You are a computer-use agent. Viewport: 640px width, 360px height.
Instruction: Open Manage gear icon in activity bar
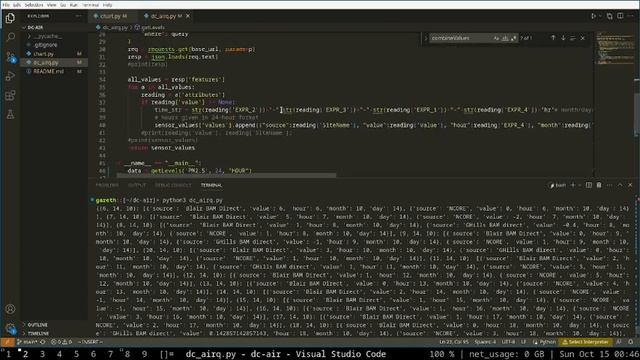[x=10, y=328]
